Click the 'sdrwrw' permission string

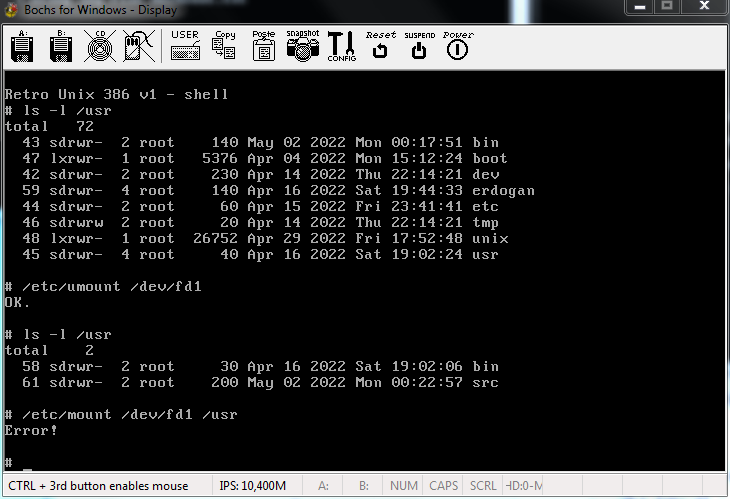pyautogui.click(x=76, y=223)
